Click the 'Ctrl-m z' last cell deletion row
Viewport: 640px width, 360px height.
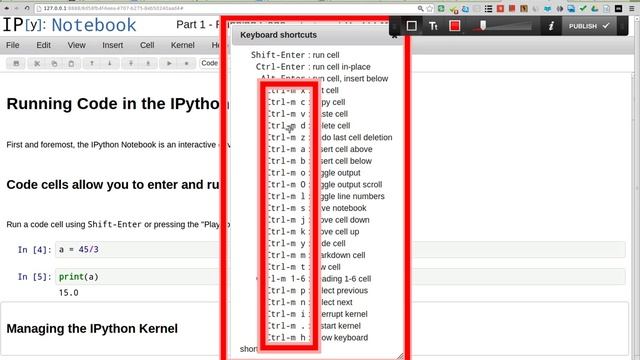pos(330,138)
